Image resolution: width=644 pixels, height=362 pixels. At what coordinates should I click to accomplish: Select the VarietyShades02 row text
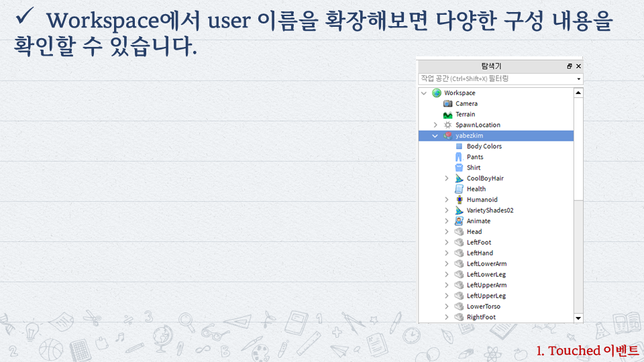click(x=490, y=210)
